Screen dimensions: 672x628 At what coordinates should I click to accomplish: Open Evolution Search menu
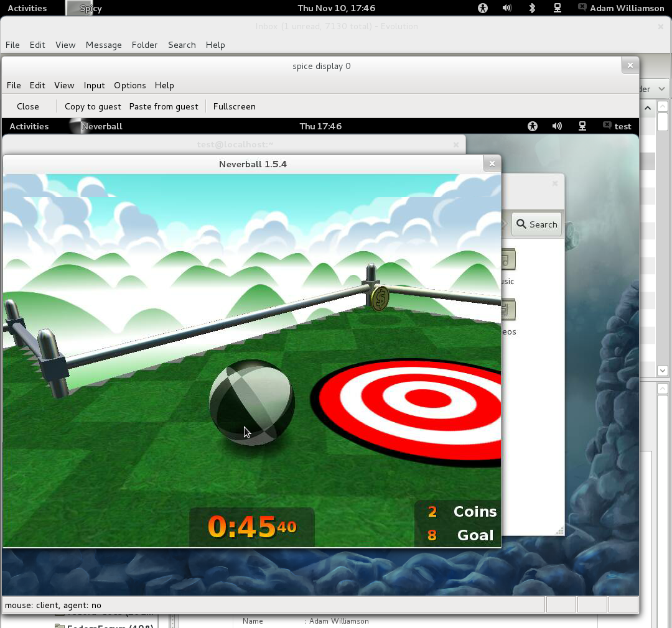182,45
